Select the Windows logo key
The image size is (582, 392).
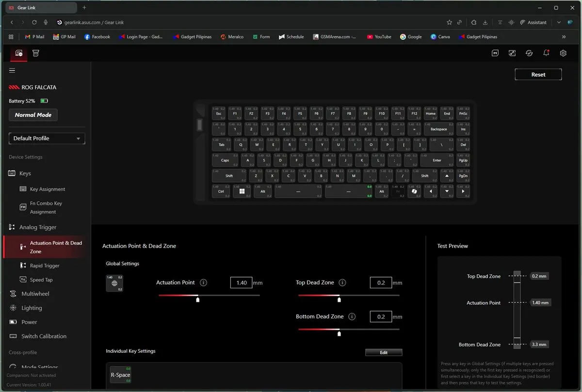coord(242,191)
